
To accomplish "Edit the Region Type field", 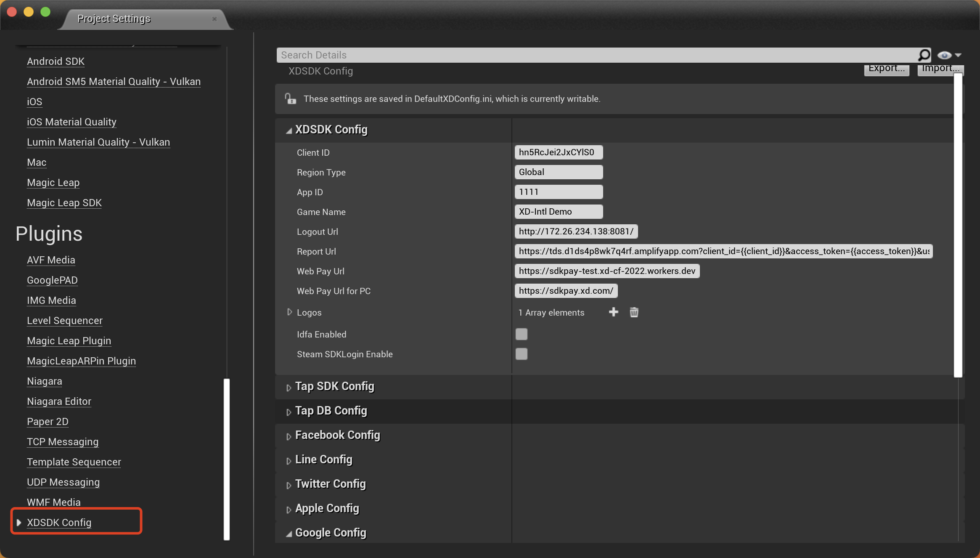I will point(559,172).
